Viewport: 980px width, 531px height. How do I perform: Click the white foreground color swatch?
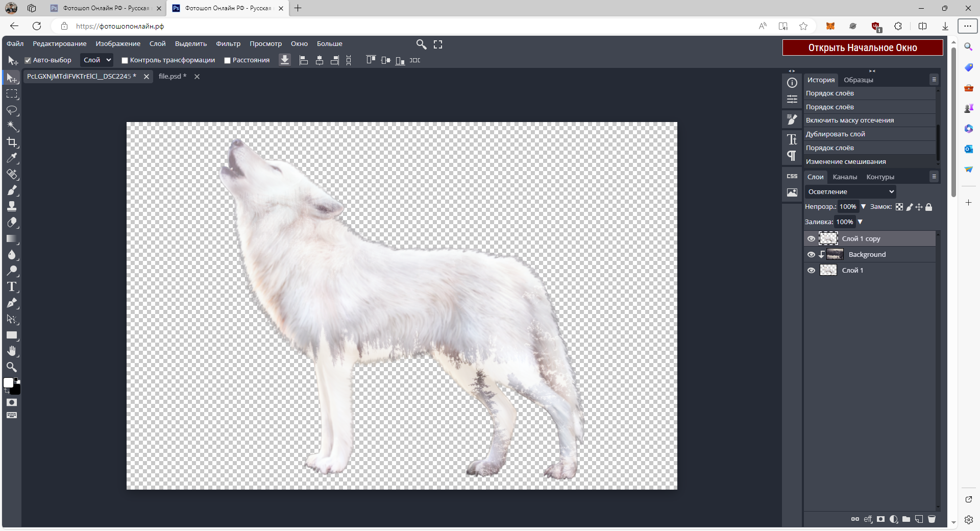8,383
